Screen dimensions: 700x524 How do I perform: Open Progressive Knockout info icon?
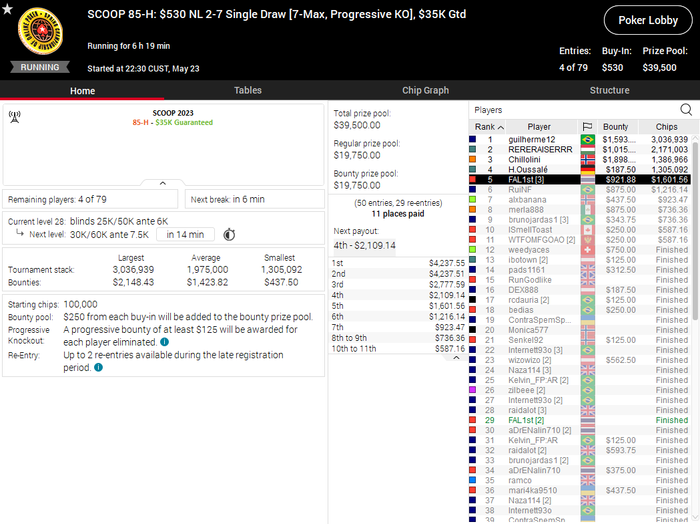pos(164,342)
